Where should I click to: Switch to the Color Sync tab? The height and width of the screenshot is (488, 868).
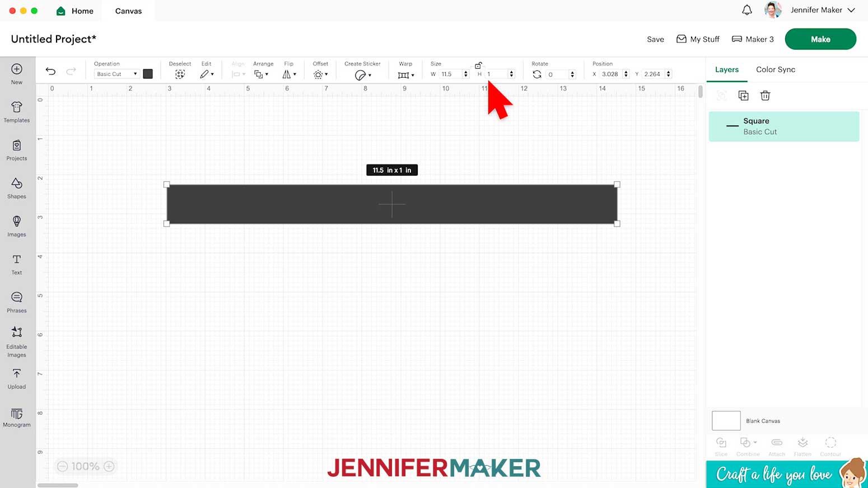pyautogui.click(x=776, y=69)
